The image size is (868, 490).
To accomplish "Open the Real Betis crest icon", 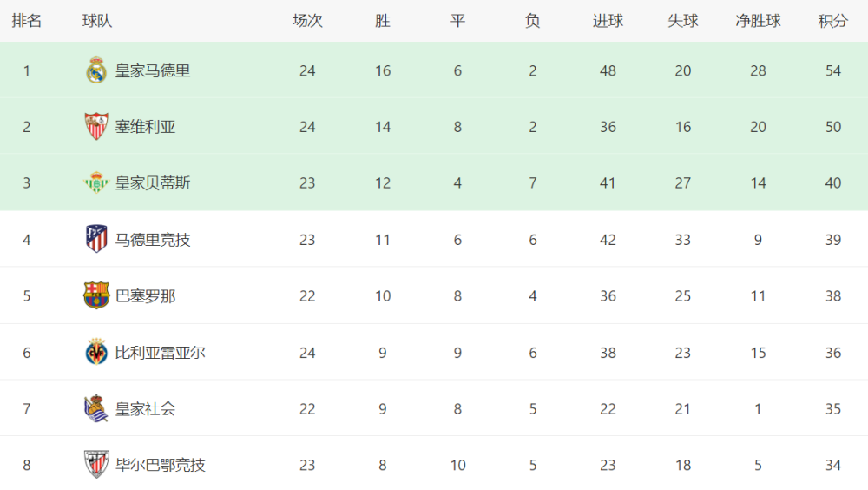I will pos(96,182).
